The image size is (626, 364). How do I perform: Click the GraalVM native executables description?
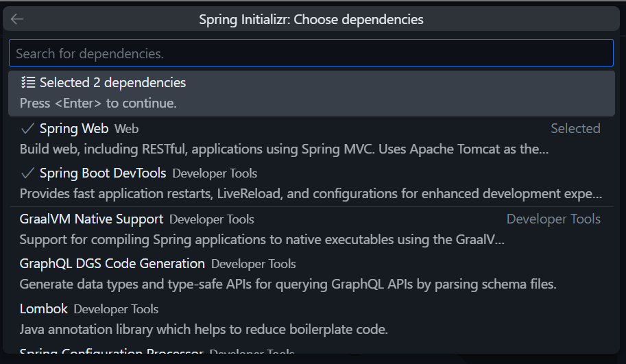click(262, 240)
